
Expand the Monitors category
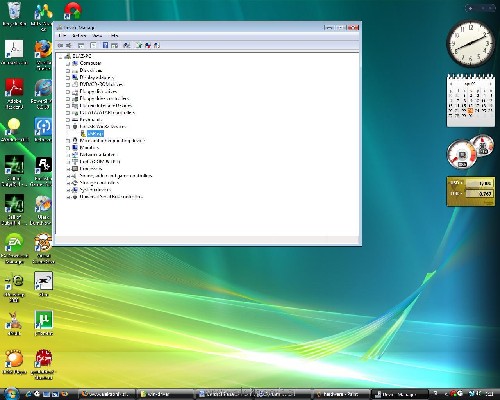coord(68,148)
